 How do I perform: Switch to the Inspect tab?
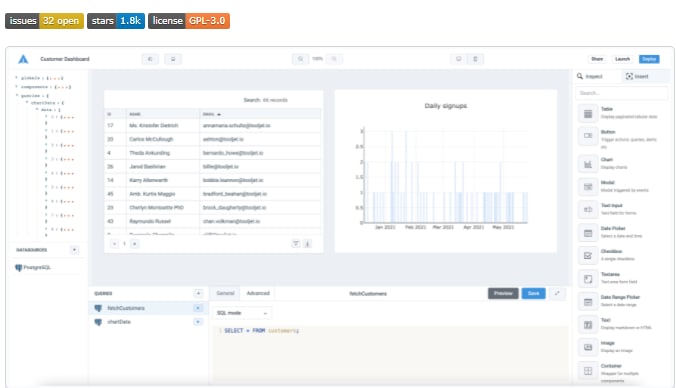coord(598,76)
